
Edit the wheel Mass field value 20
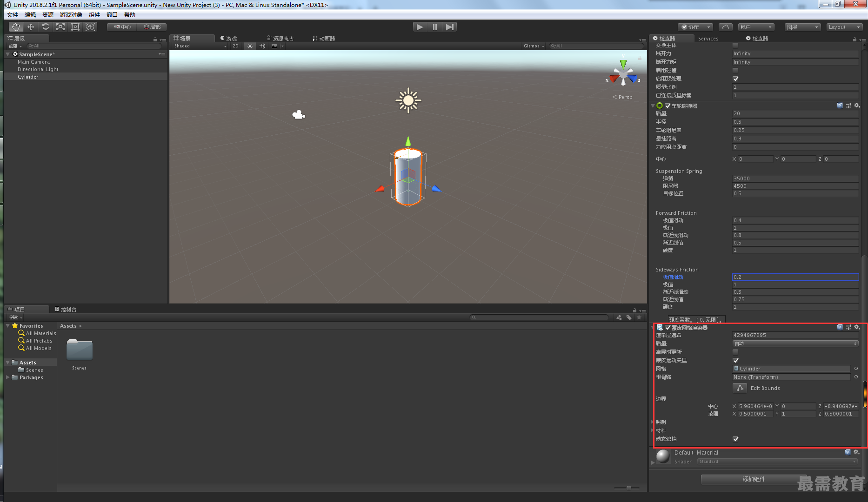[x=795, y=113]
